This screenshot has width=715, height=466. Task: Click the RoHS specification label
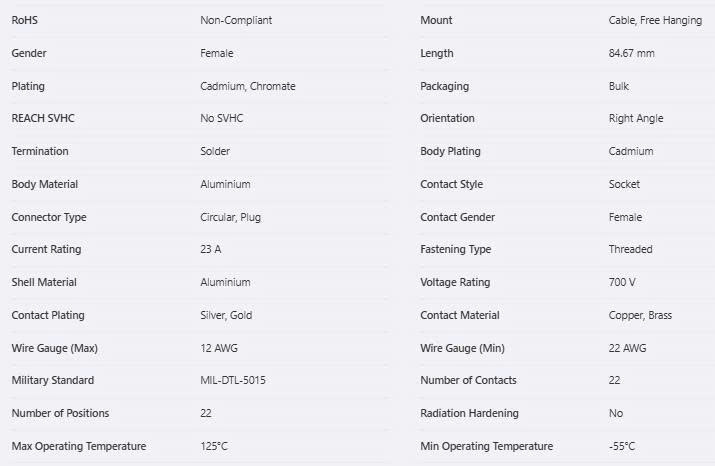pos(24,20)
